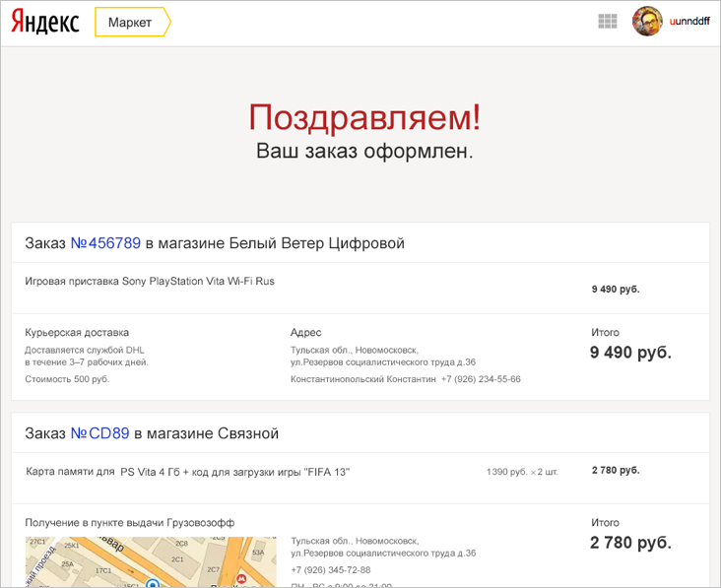Click the 'Связной' store name
Screen dimensions: 721x588
(x=248, y=433)
